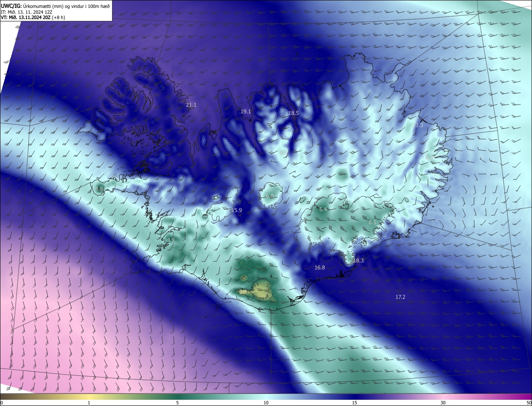The width and height of the screenshot is (532, 406).
Task: Click the 21.1 value label on the map
Action: click(x=191, y=105)
